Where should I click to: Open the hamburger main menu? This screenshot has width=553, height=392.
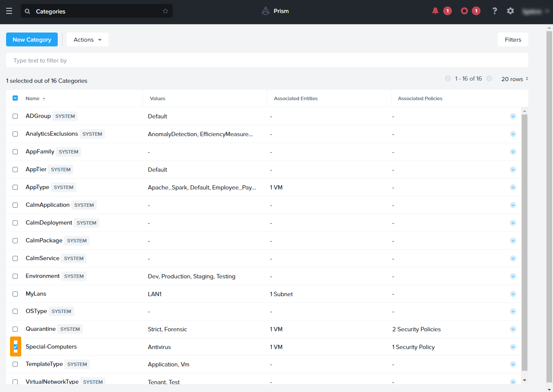[x=9, y=11]
